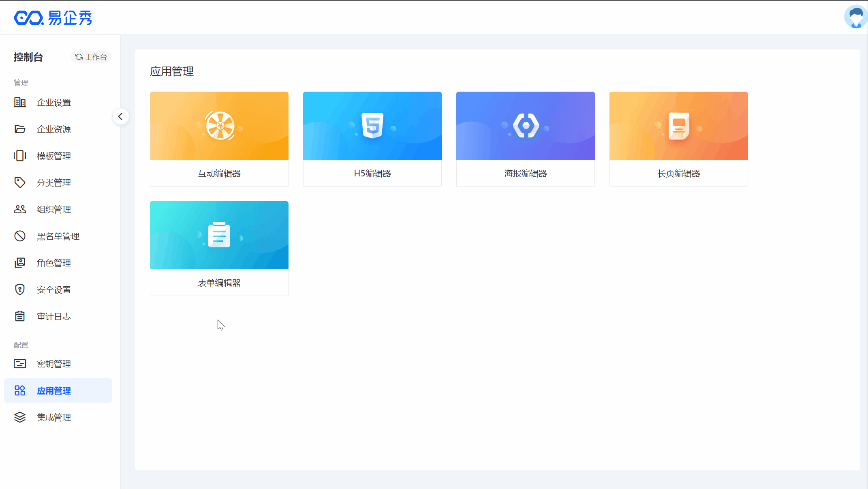Click the 应用管理 page title

(x=172, y=72)
